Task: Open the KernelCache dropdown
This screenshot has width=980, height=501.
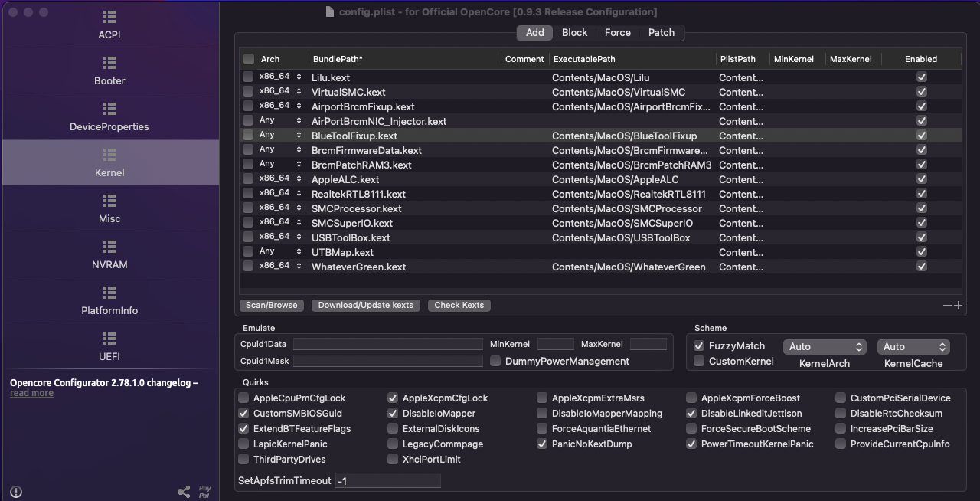Action: (913, 347)
